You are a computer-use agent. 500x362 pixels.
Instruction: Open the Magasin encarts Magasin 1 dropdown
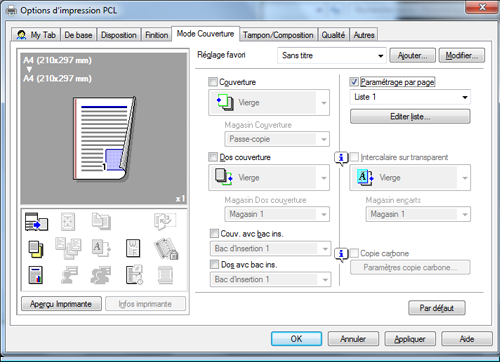[x=418, y=214]
